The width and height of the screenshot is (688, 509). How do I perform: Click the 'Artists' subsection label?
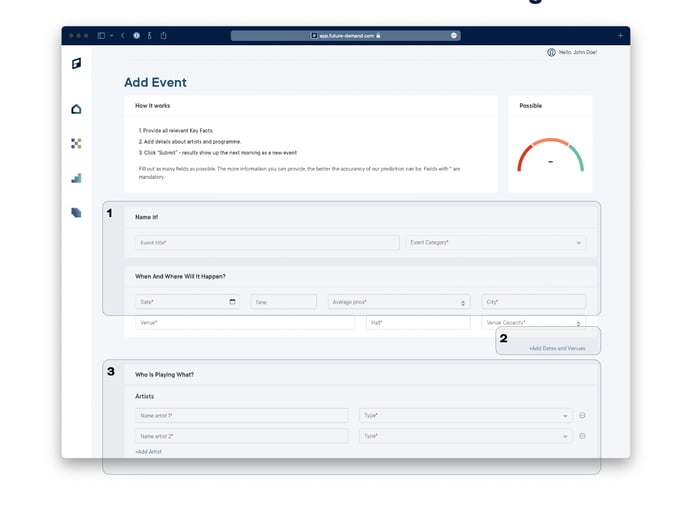click(x=144, y=396)
